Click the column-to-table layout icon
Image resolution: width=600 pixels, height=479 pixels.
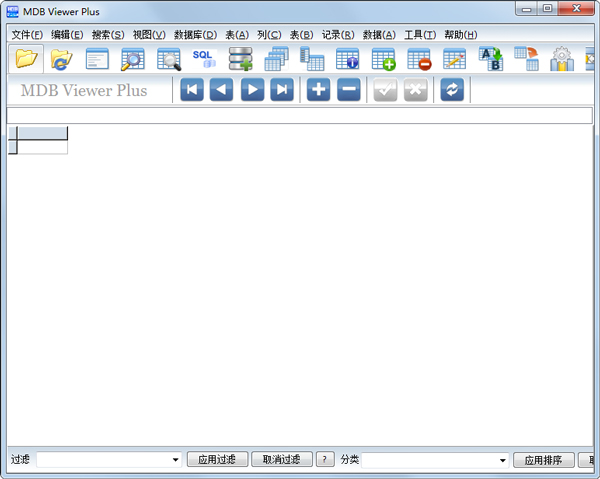312,59
